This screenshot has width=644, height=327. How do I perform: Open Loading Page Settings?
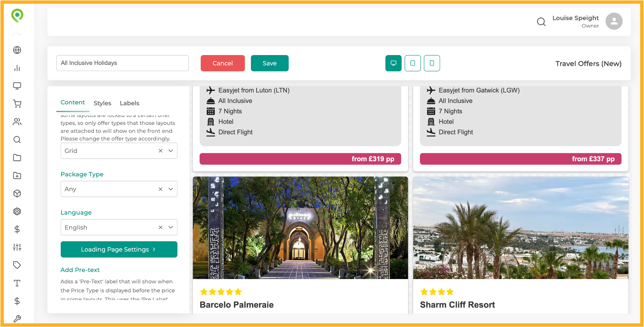click(119, 249)
